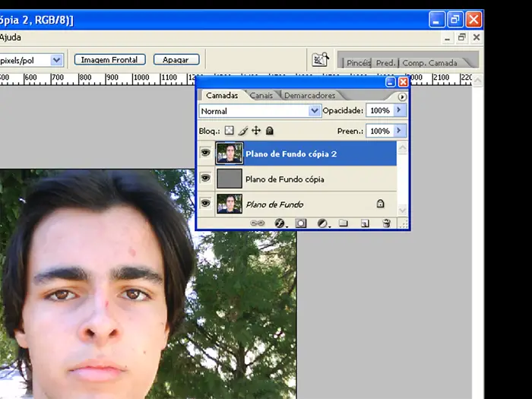Screen dimensions: 532x399
Task: Hide the Plano de Fundo cópia layer
Action: click(205, 179)
